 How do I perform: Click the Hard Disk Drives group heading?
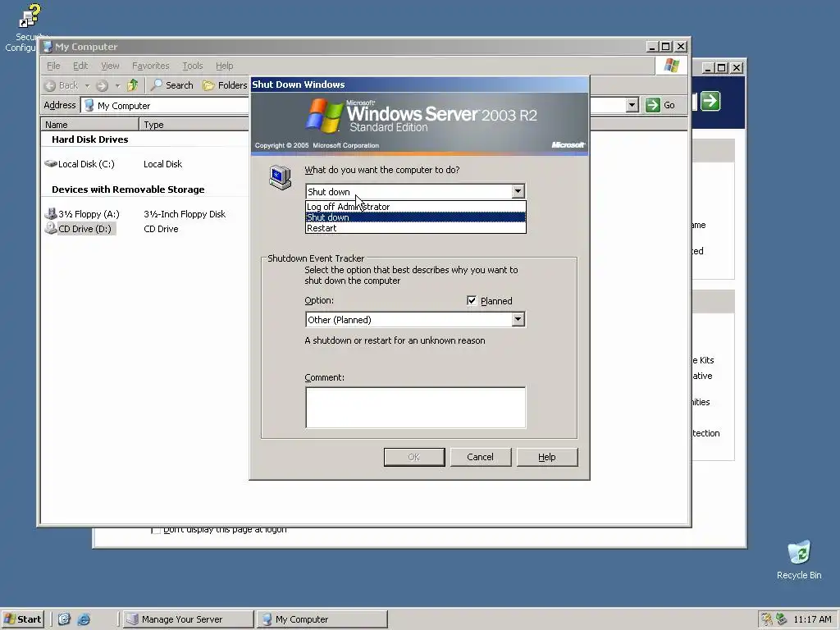pyautogui.click(x=90, y=139)
